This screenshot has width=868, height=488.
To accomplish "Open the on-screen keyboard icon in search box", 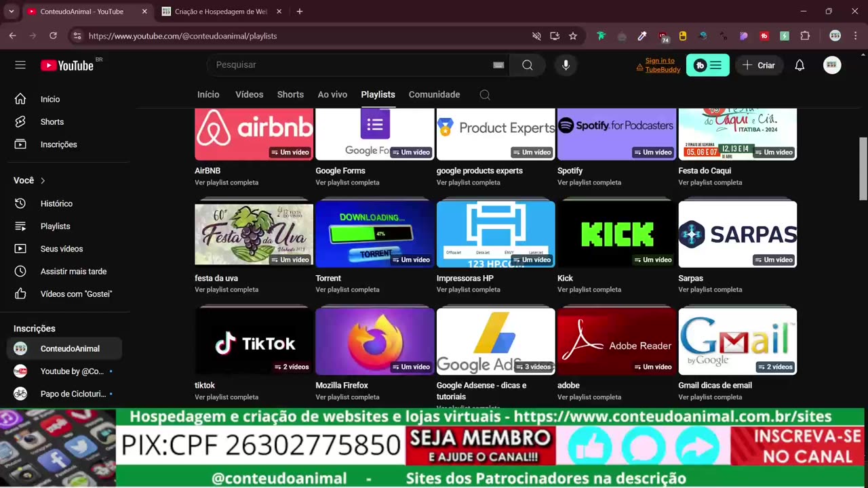I will 498,65.
